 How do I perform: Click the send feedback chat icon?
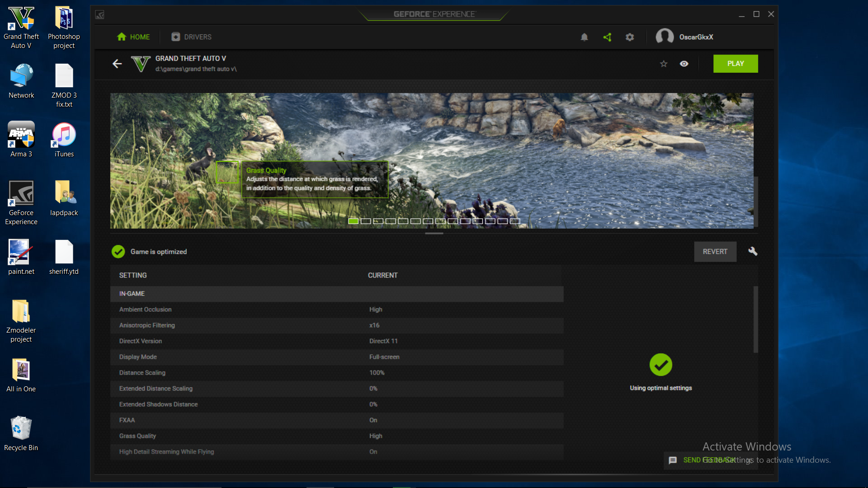673,460
